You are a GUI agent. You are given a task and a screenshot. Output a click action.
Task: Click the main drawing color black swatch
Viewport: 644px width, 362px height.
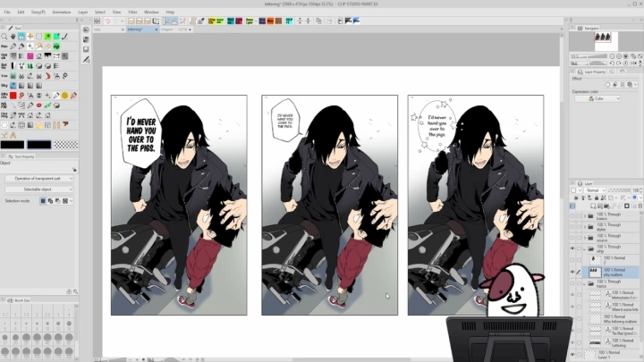click(13, 145)
